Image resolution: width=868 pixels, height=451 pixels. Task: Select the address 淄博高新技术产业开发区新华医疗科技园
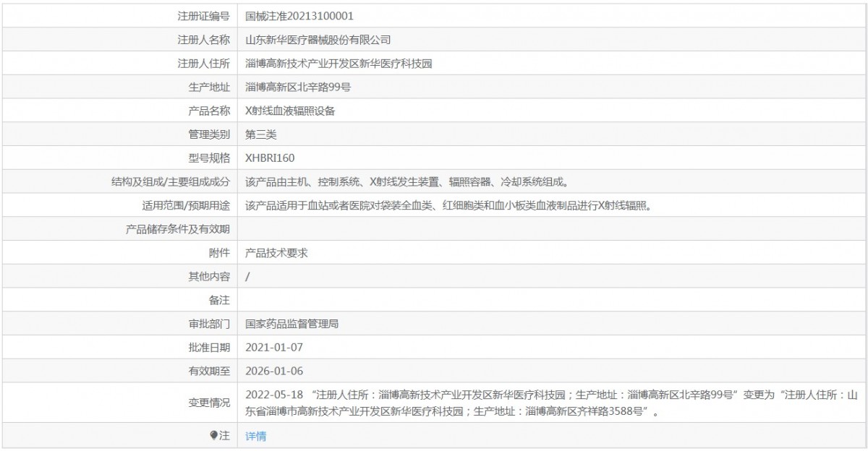[x=339, y=63]
